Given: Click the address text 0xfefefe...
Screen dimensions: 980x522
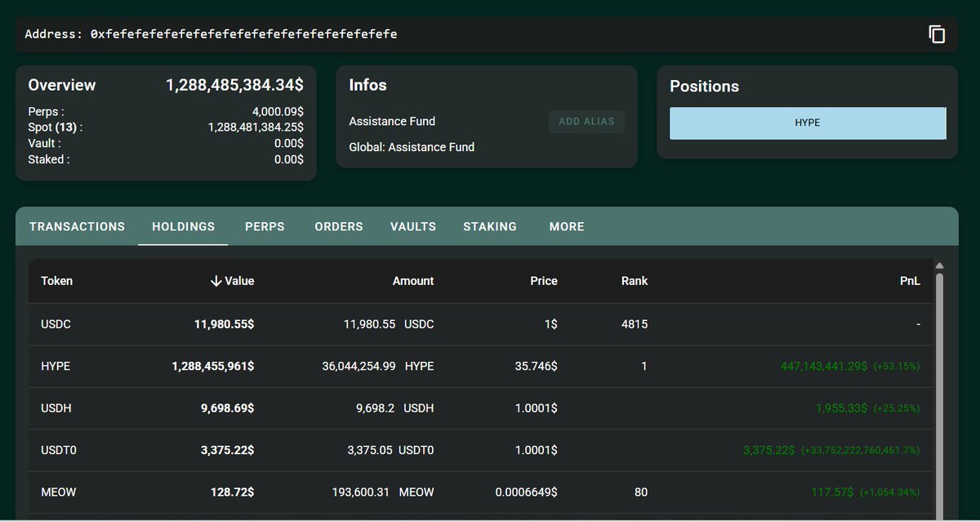Looking at the screenshot, I should pos(244,34).
